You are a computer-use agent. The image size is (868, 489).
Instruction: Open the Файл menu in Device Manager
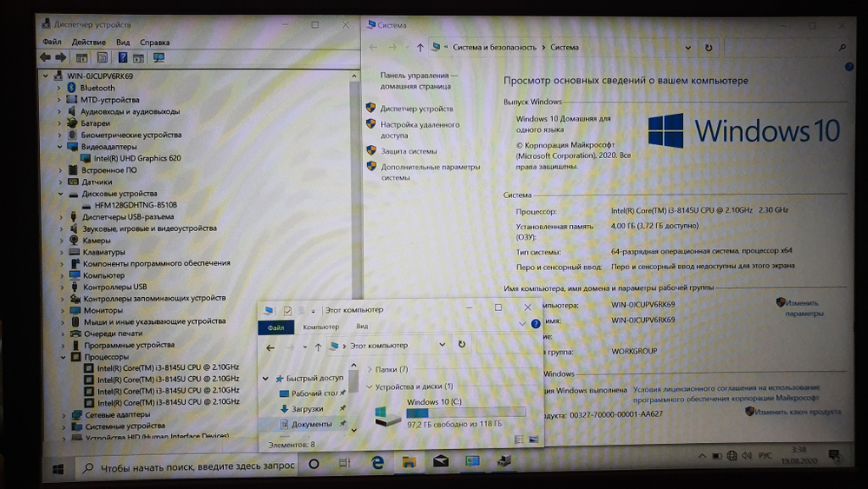52,42
